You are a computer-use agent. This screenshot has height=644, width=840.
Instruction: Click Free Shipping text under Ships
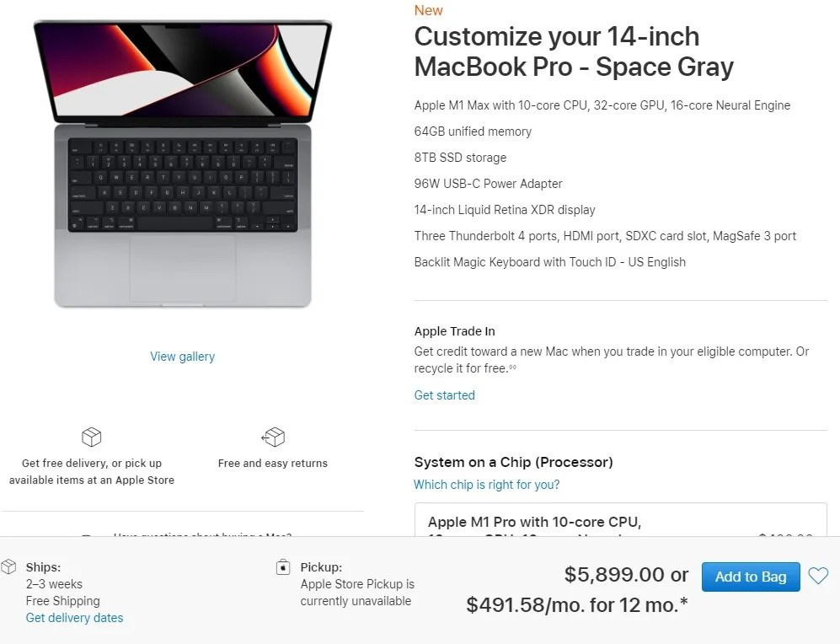click(x=63, y=600)
